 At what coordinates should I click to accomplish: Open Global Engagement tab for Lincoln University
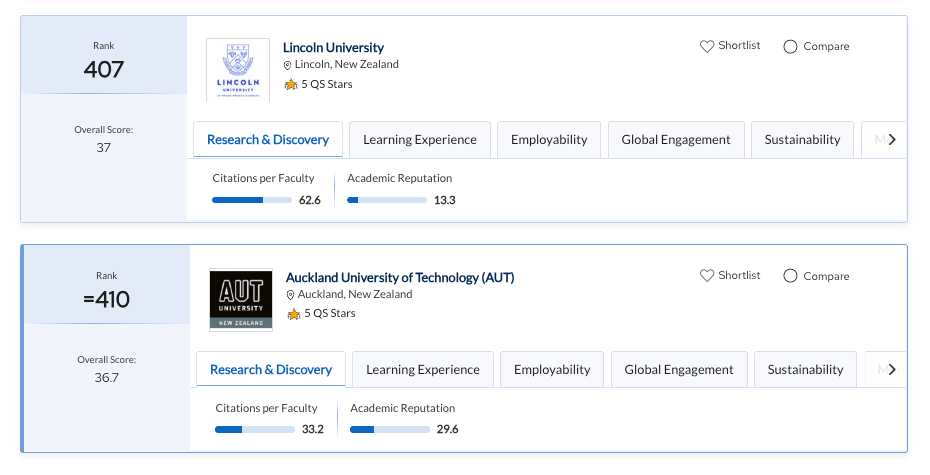pyautogui.click(x=676, y=140)
